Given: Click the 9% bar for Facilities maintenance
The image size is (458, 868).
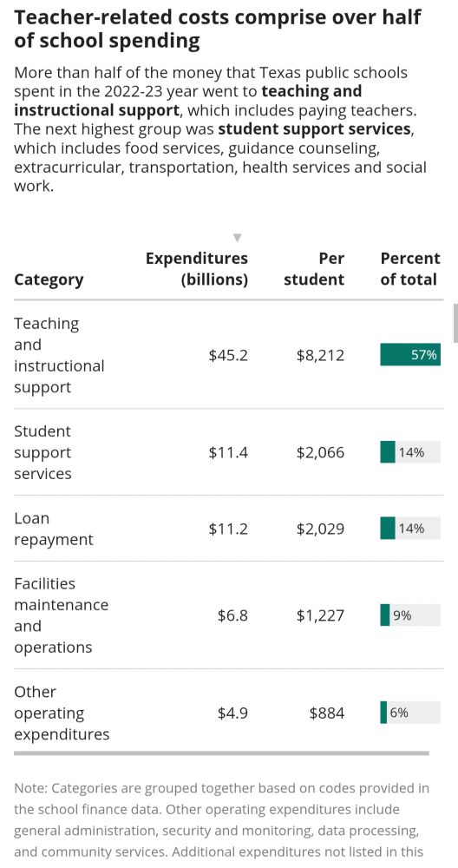Looking at the screenshot, I should click(x=410, y=615).
